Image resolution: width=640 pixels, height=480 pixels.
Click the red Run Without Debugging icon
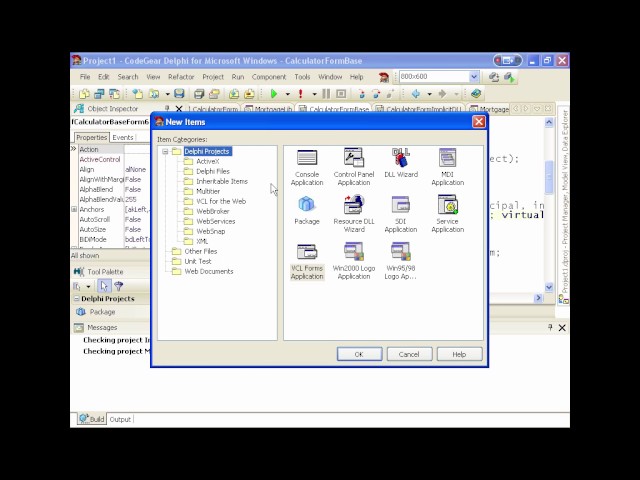301,94
